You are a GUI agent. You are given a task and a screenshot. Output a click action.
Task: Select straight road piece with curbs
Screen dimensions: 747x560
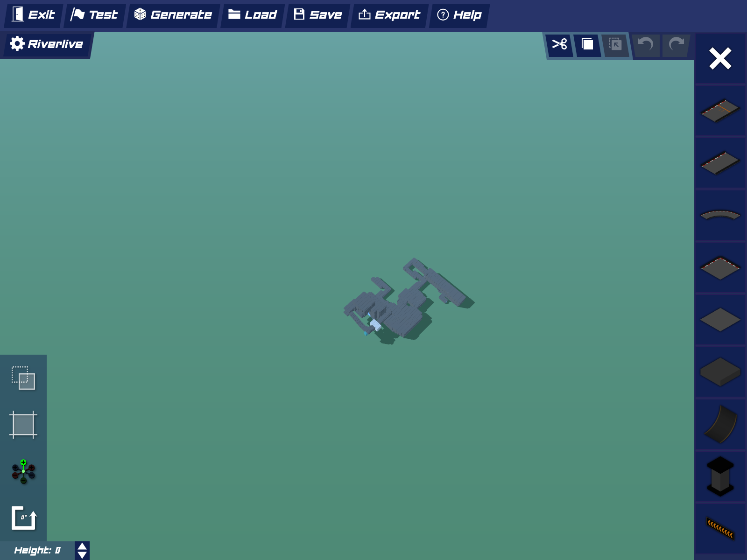pyautogui.click(x=720, y=163)
